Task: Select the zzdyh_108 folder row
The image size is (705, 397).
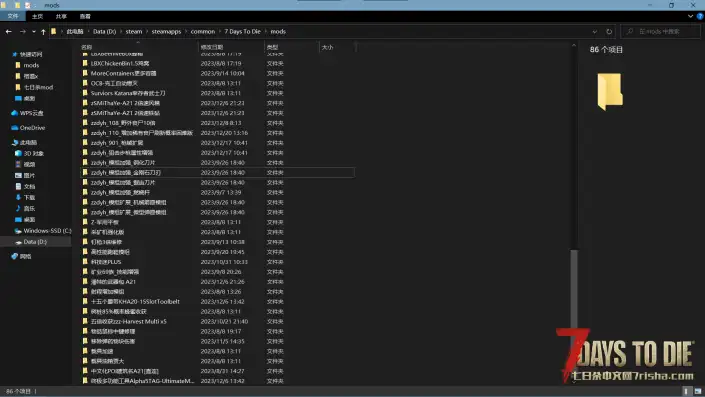Action: 218,123
